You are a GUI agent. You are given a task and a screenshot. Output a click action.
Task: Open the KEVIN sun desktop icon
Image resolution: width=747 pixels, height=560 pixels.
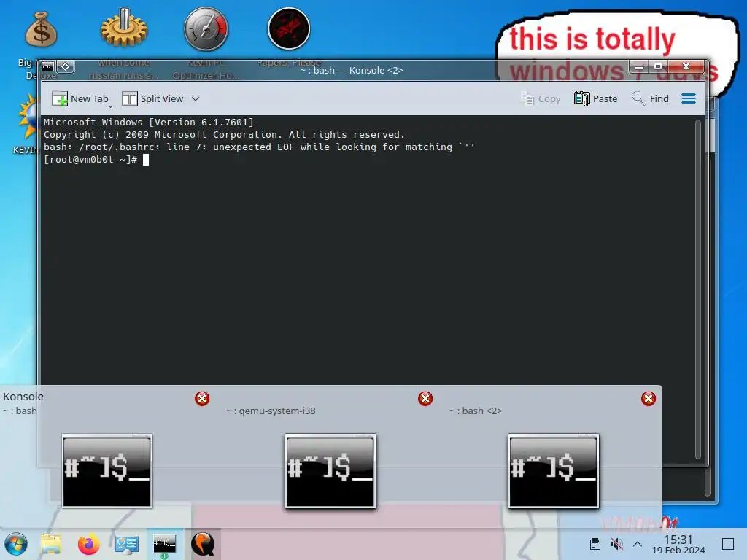click(28, 117)
